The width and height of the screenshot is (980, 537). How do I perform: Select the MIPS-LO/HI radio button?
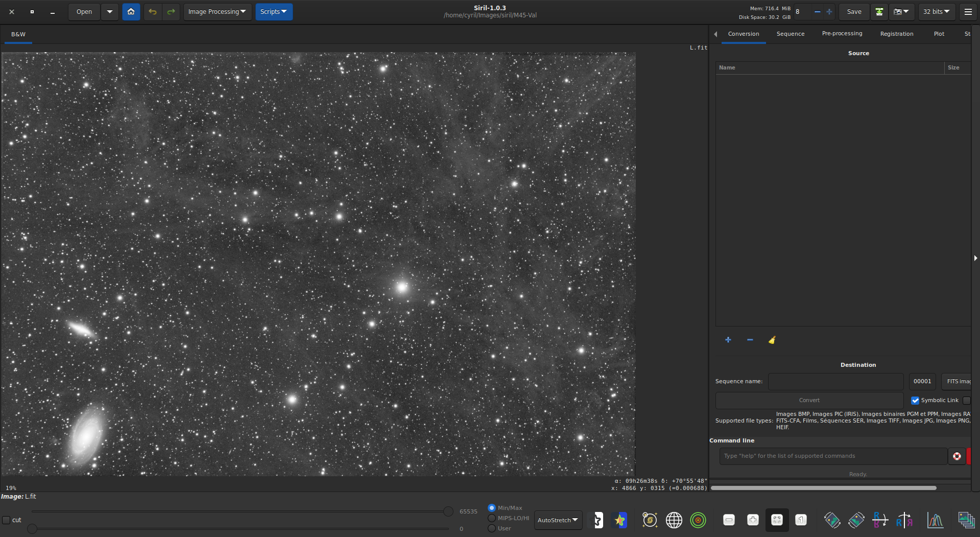(x=491, y=518)
